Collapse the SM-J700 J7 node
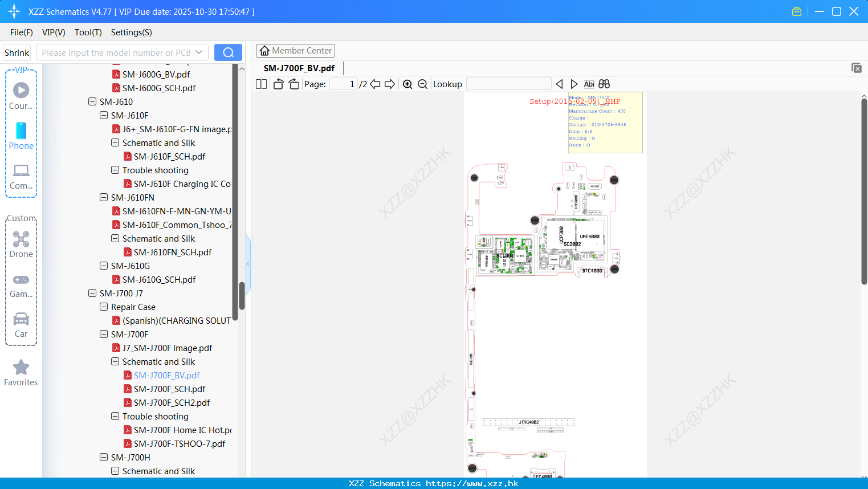The width and height of the screenshot is (868, 489). tap(92, 293)
